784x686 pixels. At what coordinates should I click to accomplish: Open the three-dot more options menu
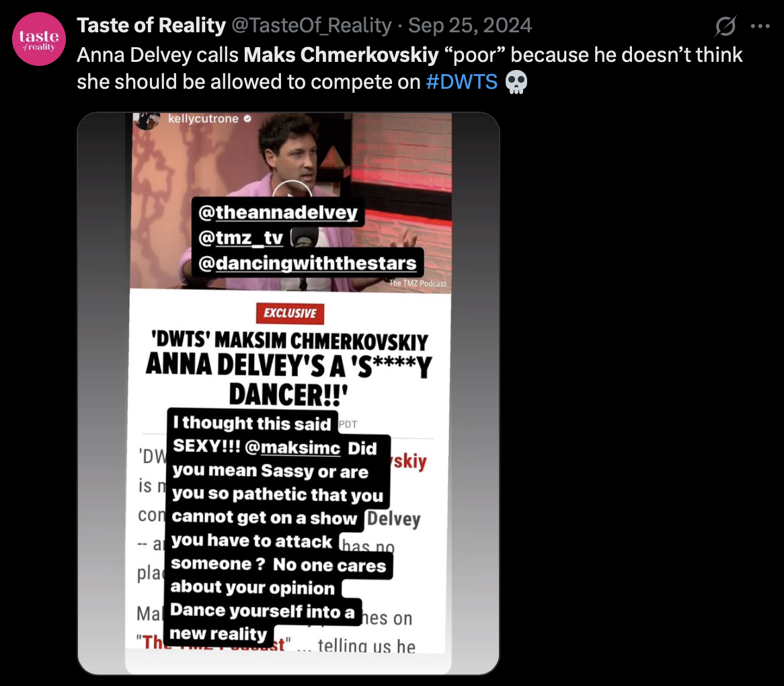760,26
